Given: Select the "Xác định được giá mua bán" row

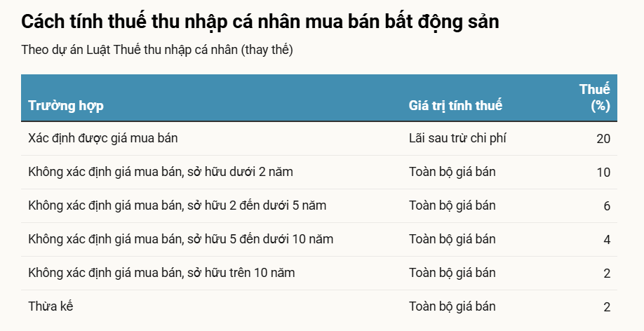Looking at the screenshot, I should tap(103, 138).
